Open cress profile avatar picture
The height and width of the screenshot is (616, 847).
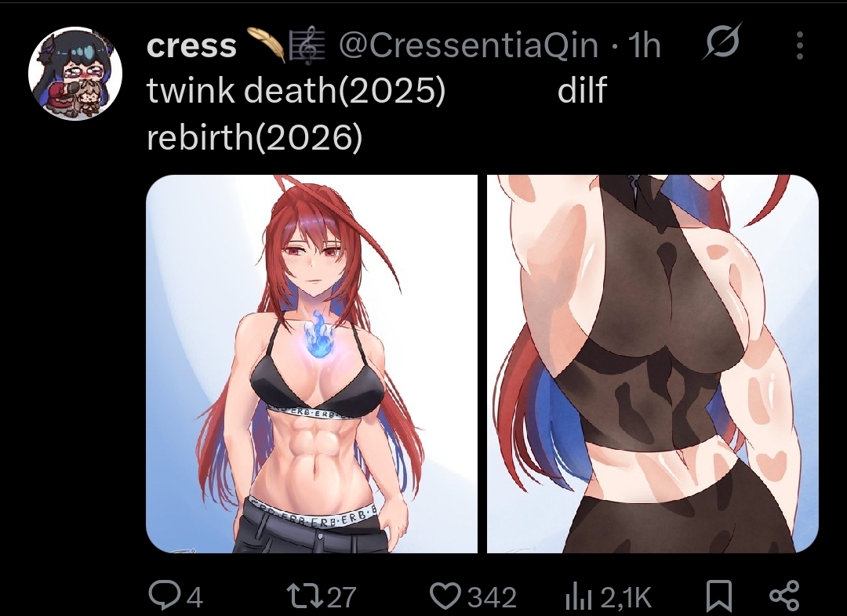point(75,74)
